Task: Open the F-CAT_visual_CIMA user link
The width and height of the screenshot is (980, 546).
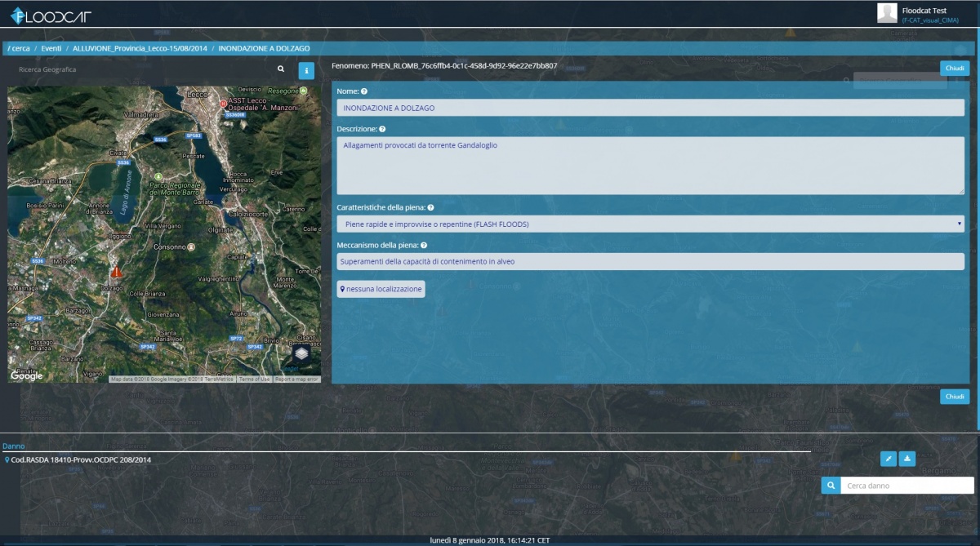Action: tap(930, 20)
